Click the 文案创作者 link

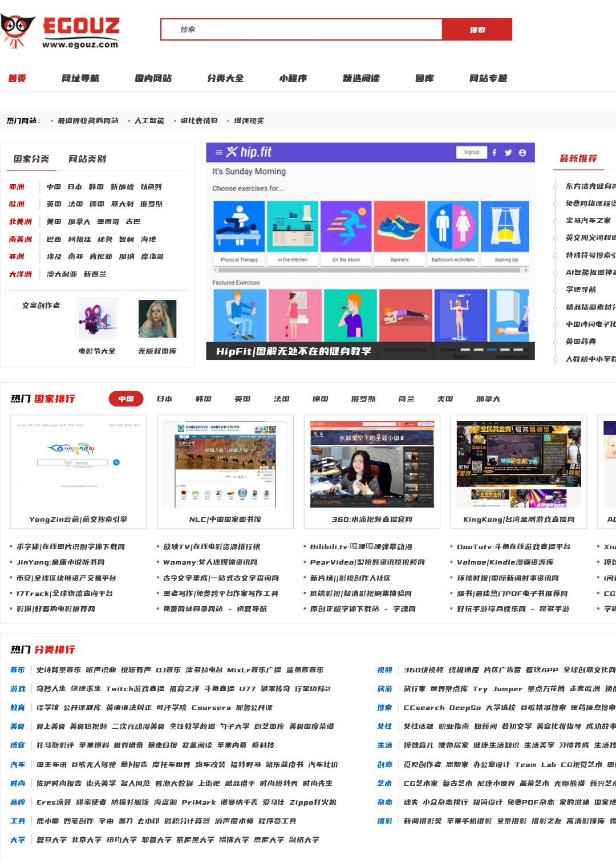tap(41, 305)
